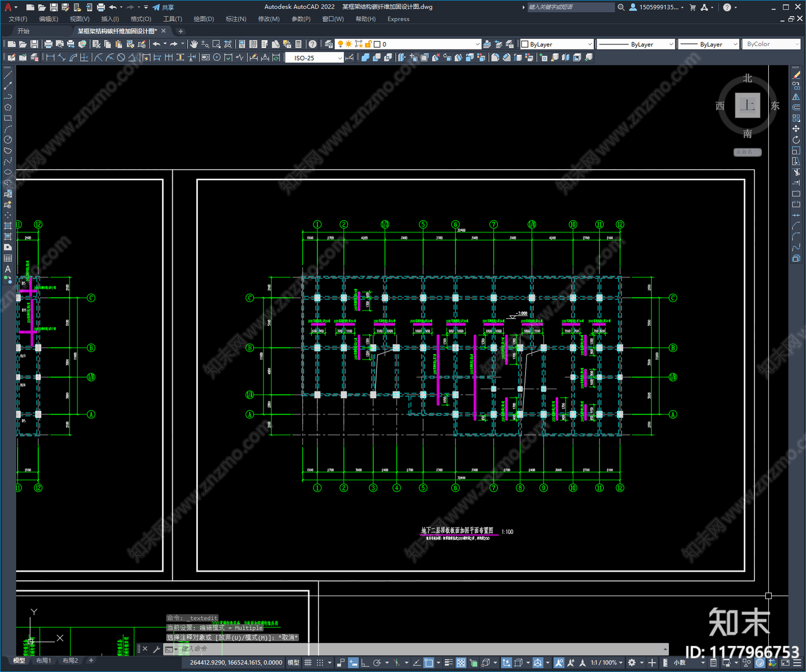Toggle Polar tracking in status bar
Viewport: 806px width, 672px height.
click(377, 662)
